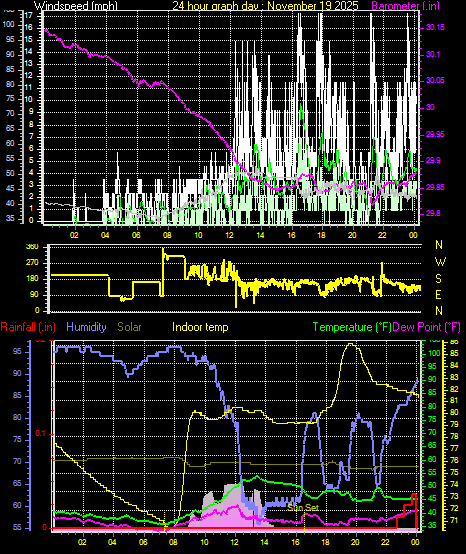
Task: Click the Sun Set marker label
Action: point(303,508)
